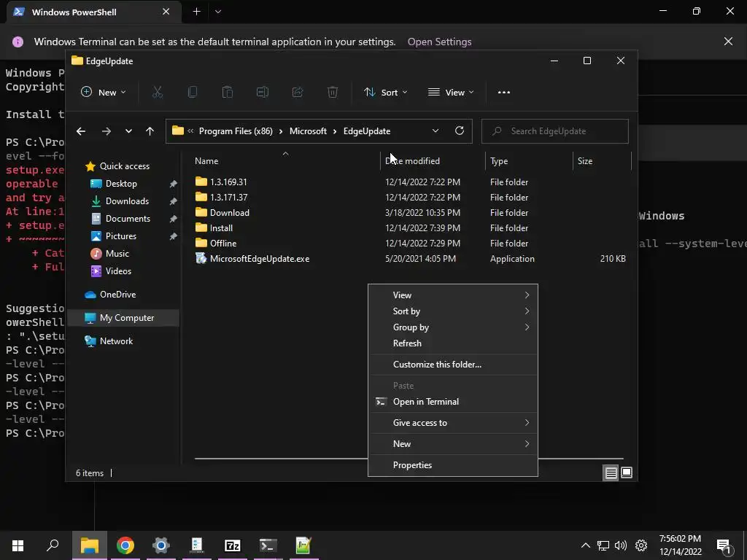Dismiss the default terminal notification bar
Screen dimensions: 747x560
click(x=729, y=42)
